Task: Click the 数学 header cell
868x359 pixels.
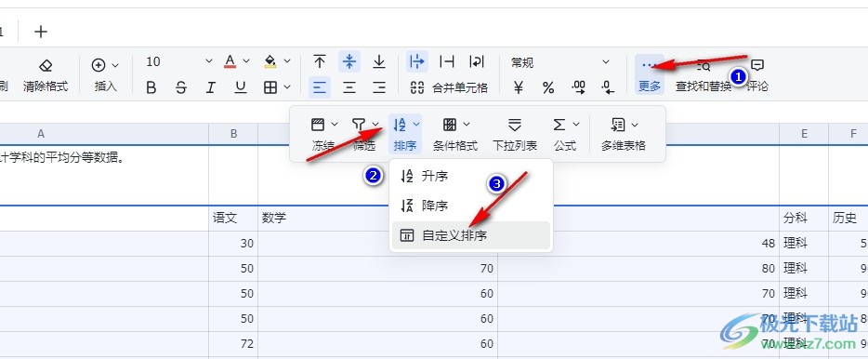Action: pos(377,219)
